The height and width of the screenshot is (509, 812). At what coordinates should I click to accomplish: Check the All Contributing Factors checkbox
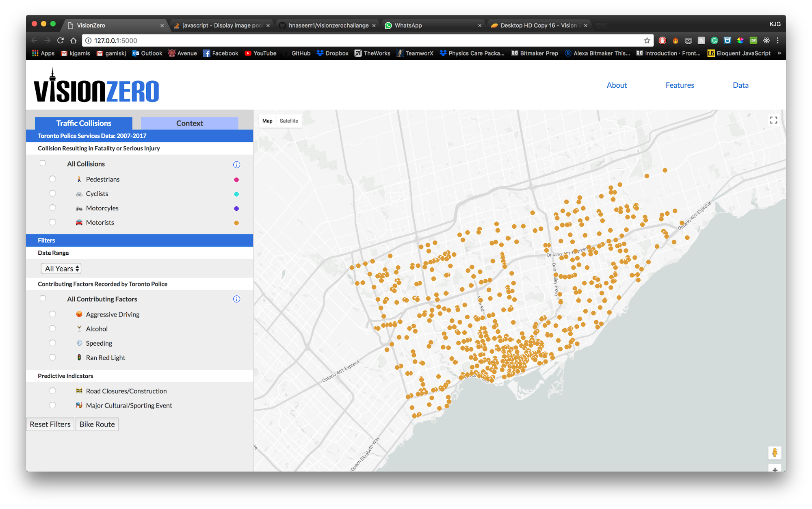43,299
